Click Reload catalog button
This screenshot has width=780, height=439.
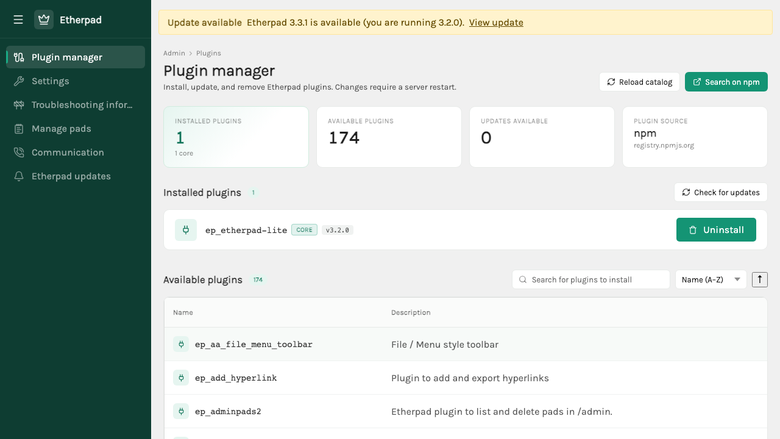point(639,82)
